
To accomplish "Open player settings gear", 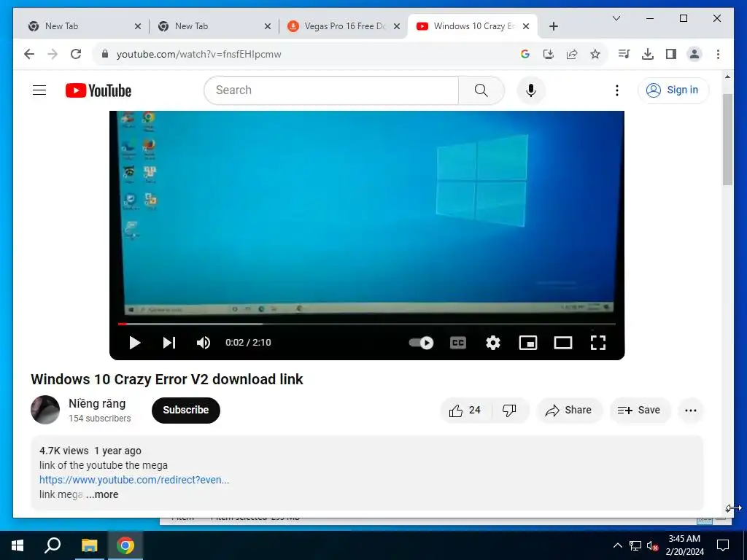I will pos(493,343).
